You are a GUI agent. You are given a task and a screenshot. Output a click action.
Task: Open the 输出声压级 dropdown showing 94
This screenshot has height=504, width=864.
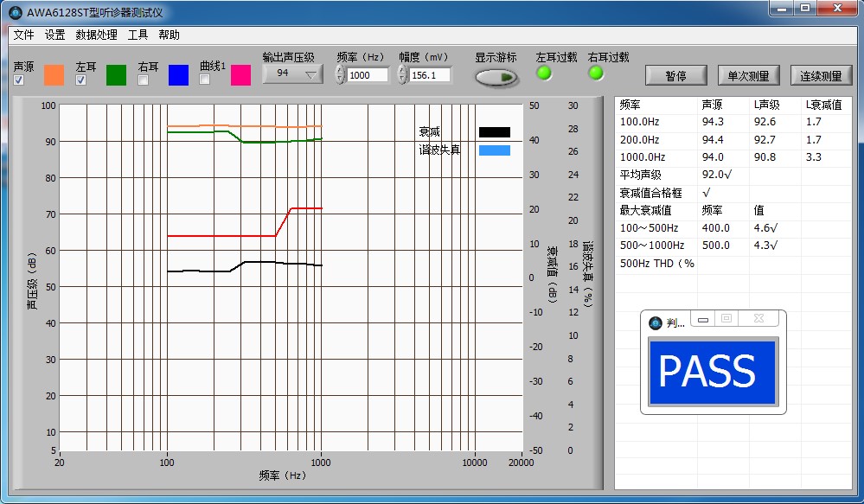click(292, 74)
